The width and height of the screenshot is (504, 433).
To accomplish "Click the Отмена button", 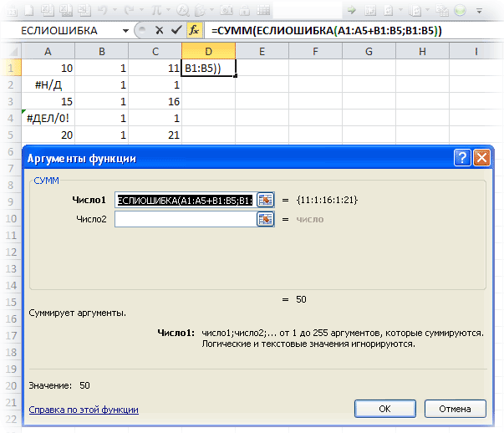I will pos(456,409).
